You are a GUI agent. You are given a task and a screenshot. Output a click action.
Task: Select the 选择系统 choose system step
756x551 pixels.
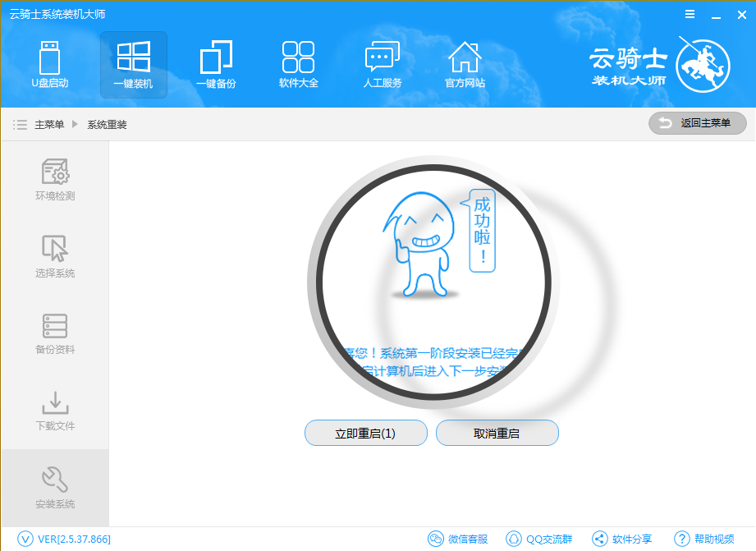(55, 256)
